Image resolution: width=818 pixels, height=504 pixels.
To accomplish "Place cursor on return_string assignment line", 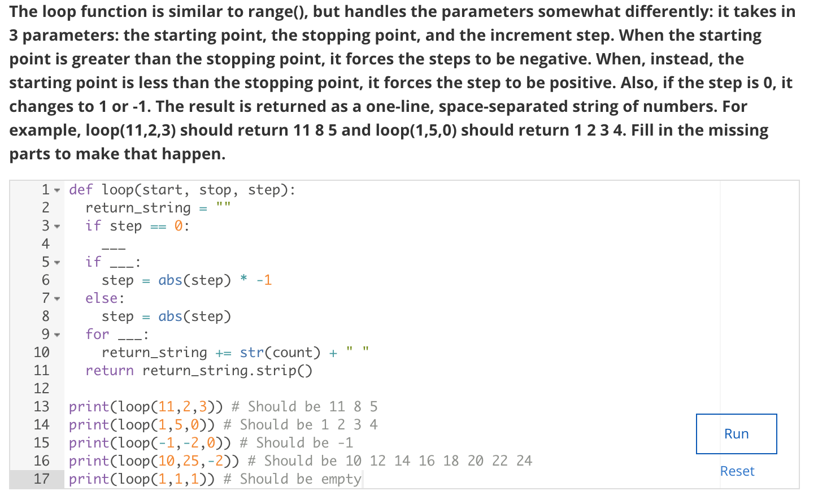I will pos(138,208).
